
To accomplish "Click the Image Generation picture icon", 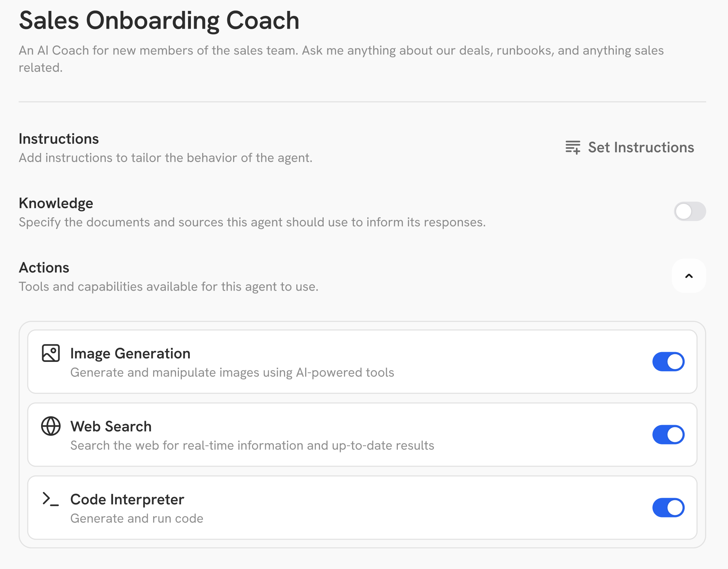I will pos(51,353).
